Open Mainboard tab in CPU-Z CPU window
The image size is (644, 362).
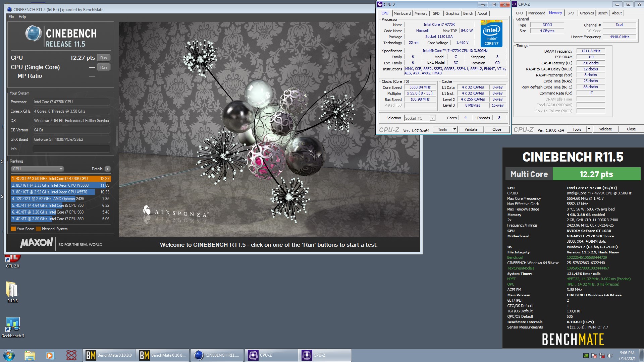[402, 13]
